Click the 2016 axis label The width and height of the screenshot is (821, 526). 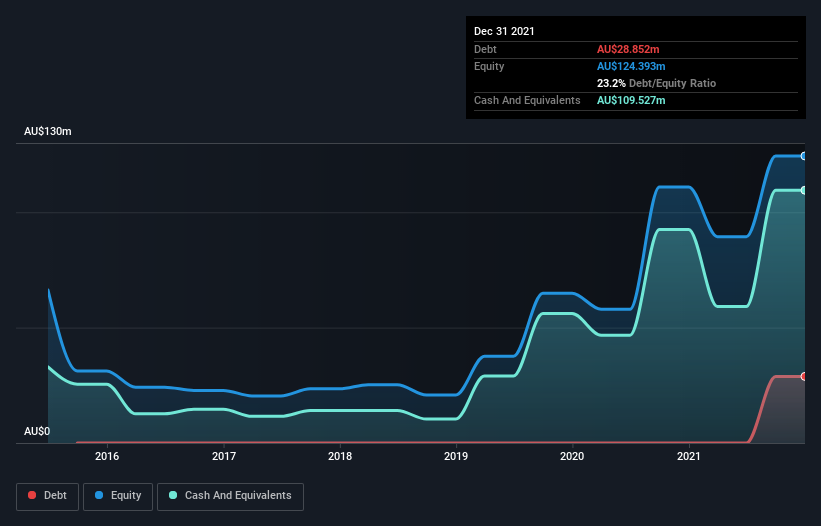click(x=107, y=456)
